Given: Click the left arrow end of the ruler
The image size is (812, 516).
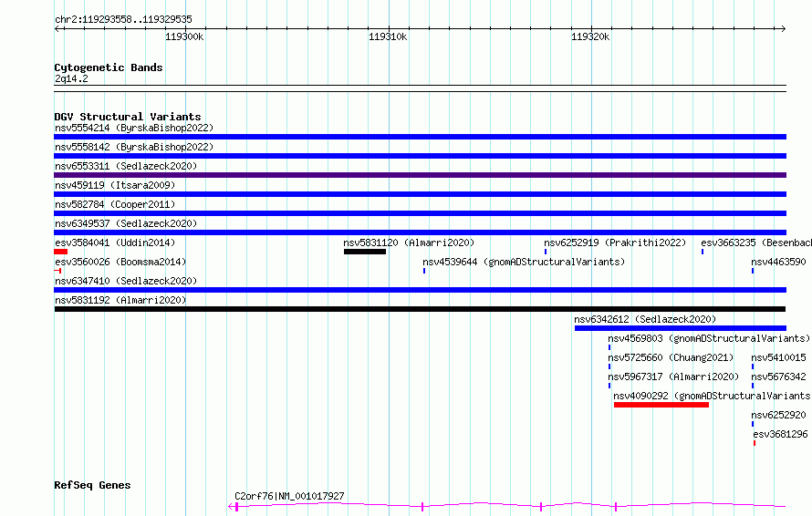Looking at the screenshot, I should [x=57, y=28].
